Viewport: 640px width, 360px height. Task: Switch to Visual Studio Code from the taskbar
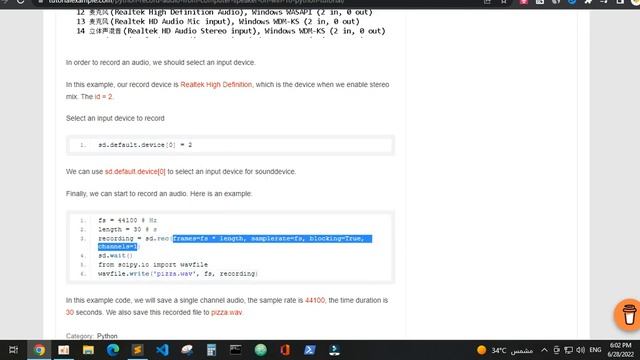pos(162,350)
